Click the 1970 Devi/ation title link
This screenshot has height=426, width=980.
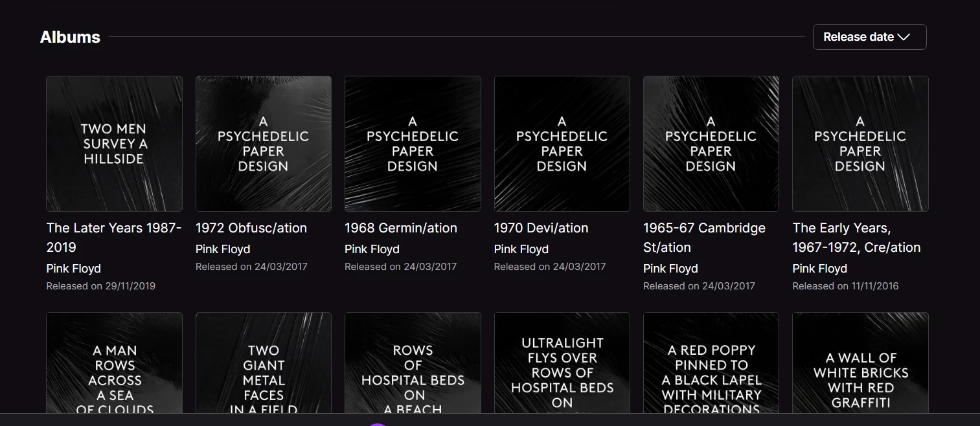tap(541, 228)
